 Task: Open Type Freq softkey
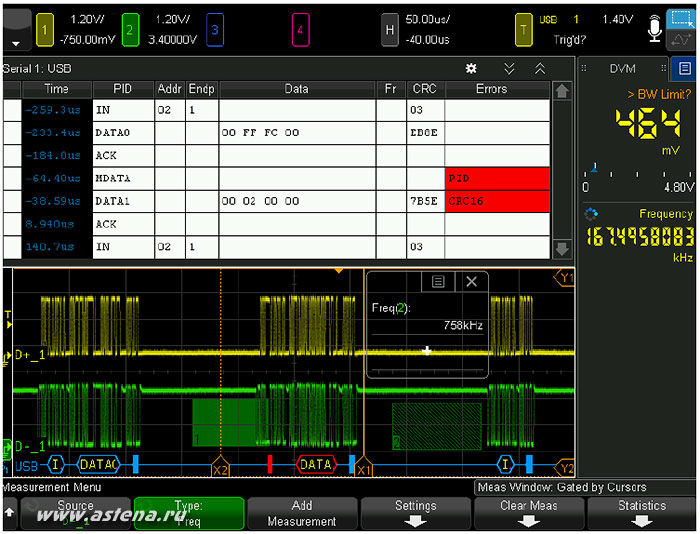(189, 513)
